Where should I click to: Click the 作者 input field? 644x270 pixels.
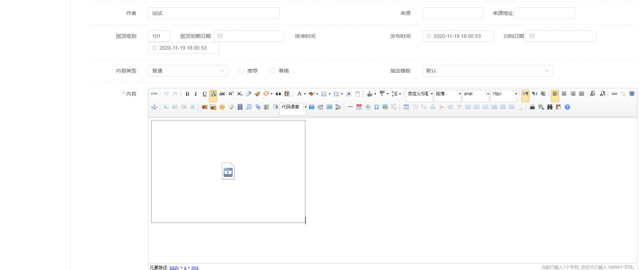[x=213, y=13]
